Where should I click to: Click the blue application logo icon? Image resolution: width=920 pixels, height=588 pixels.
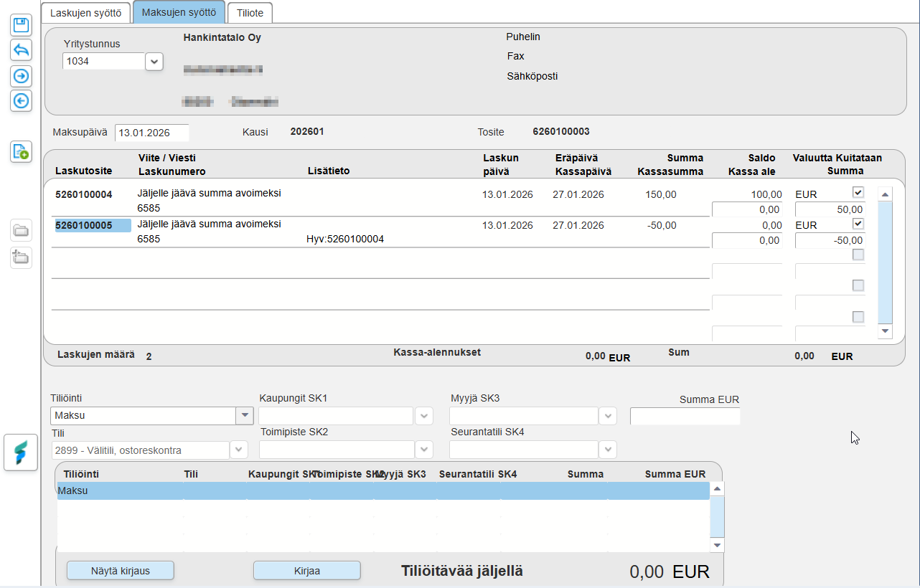(21, 452)
